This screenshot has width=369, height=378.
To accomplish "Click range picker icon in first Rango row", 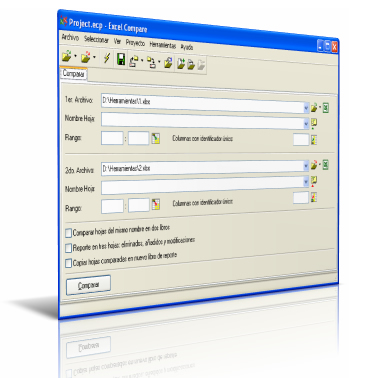I will 156,138.
